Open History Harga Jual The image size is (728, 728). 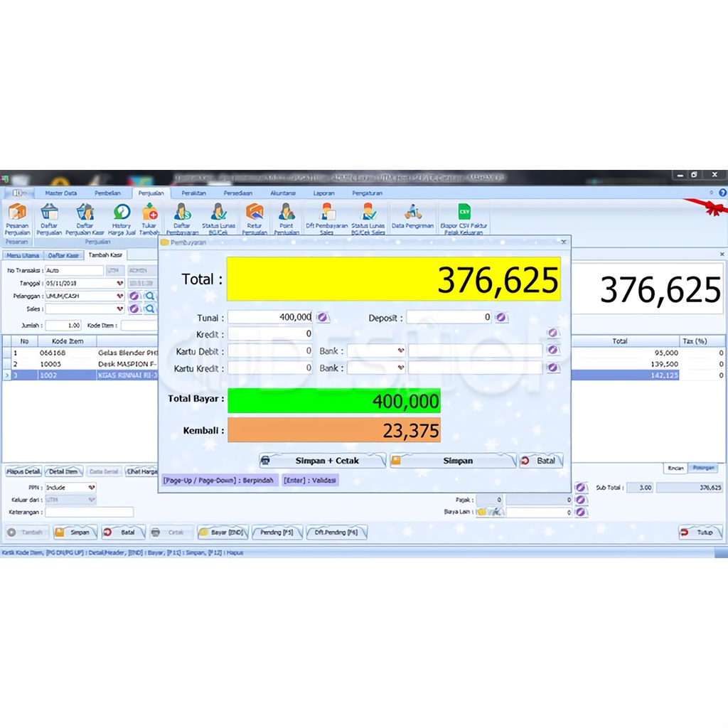coord(122,213)
